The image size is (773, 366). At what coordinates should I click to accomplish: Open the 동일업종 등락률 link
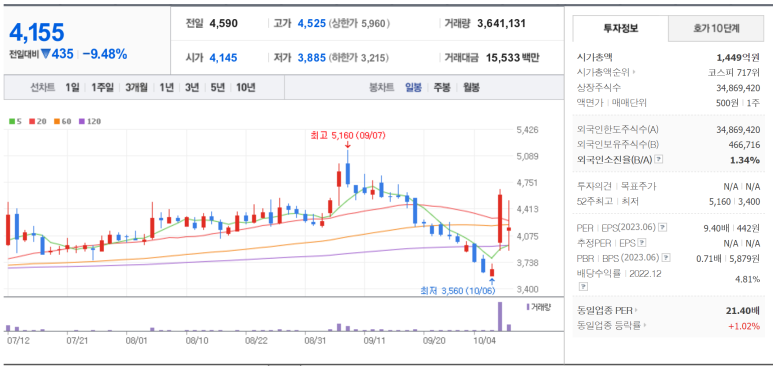click(x=608, y=326)
